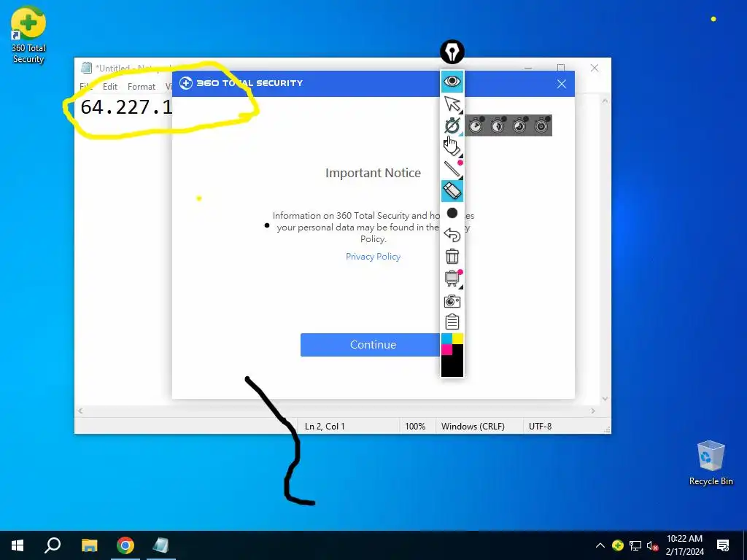Open the crossed-out stopwatch timer tool
This screenshot has width=747, height=560.
click(452, 125)
